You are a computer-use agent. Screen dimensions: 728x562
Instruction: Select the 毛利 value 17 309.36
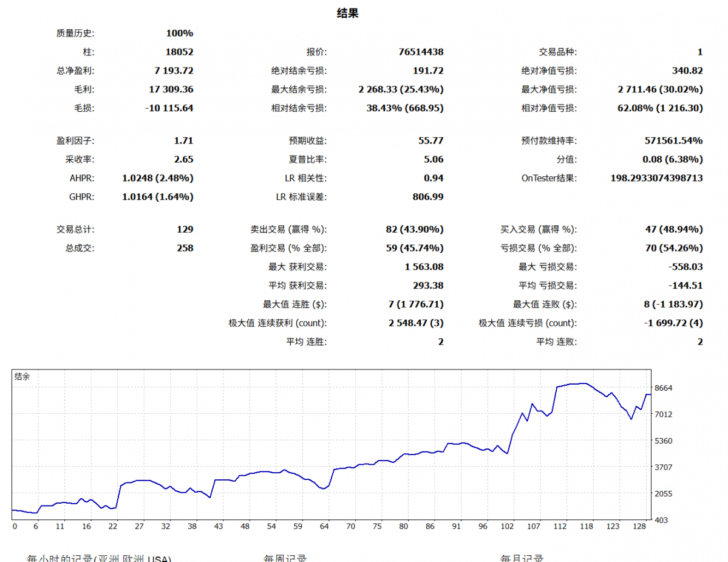171,89
